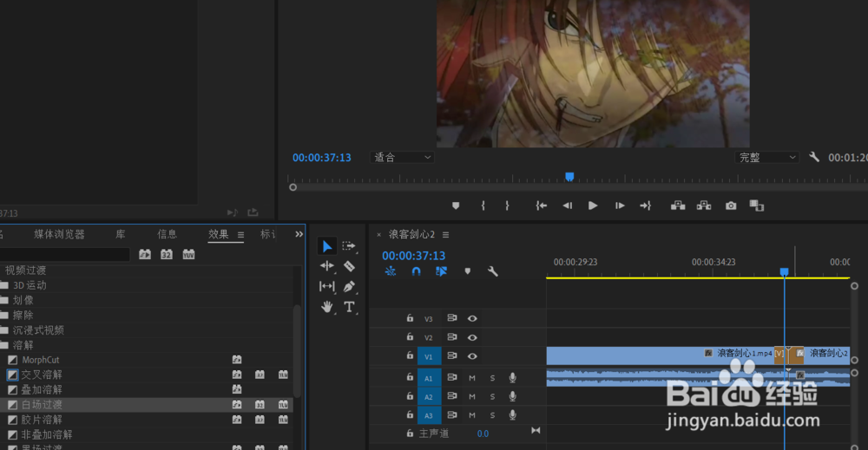Open Comparison View in Program monitor

pyautogui.click(x=757, y=205)
